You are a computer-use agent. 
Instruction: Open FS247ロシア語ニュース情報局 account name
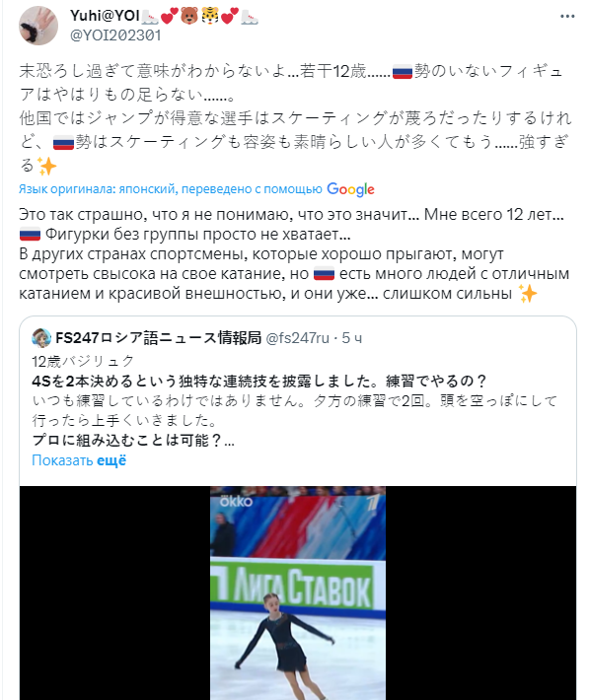159,338
